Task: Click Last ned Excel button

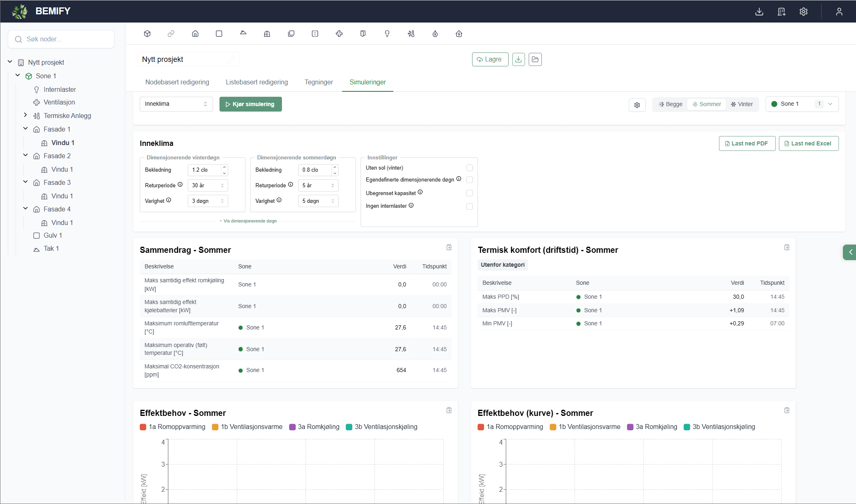Action: pos(808,143)
